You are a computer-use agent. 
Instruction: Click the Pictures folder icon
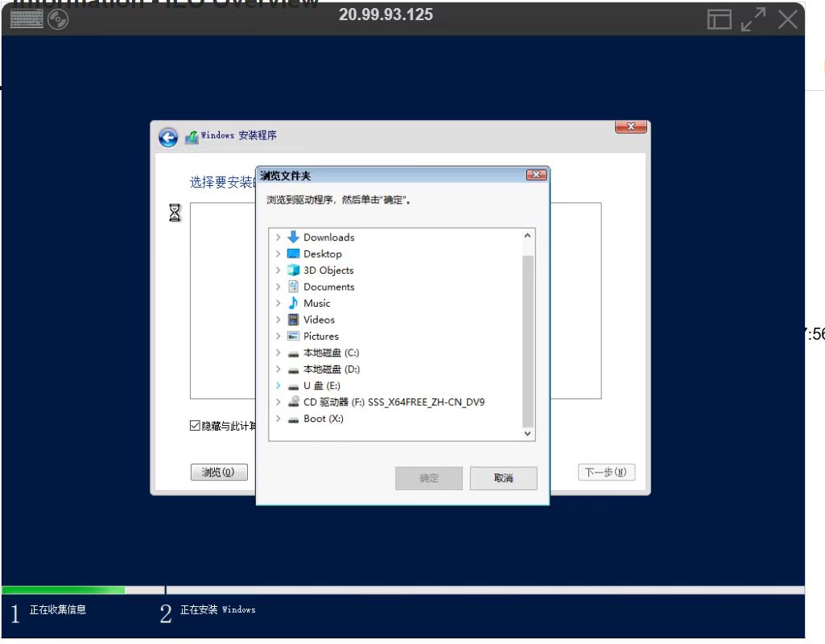pyautogui.click(x=293, y=336)
